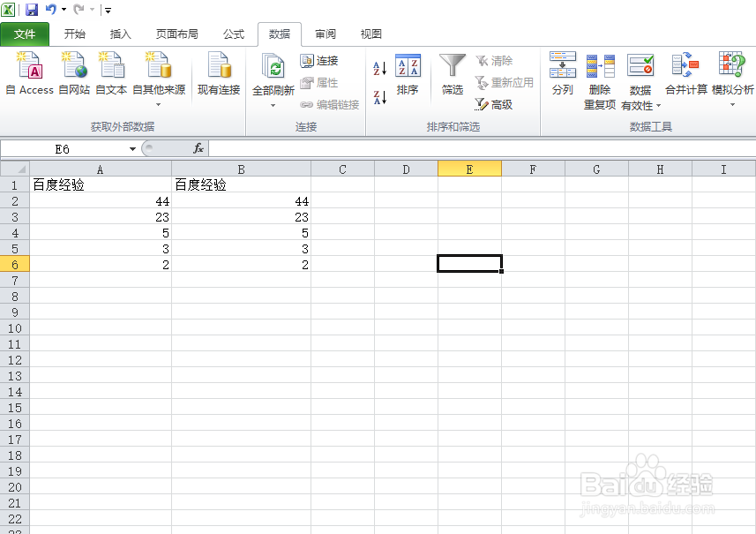Click the Undo arrow icon

click(50, 9)
